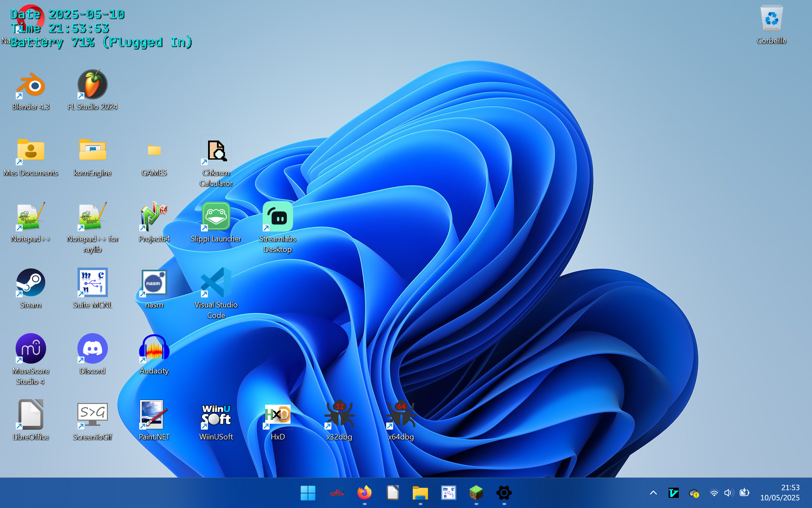
Task: Click the red LoRd taskbar icon
Action: (x=337, y=493)
